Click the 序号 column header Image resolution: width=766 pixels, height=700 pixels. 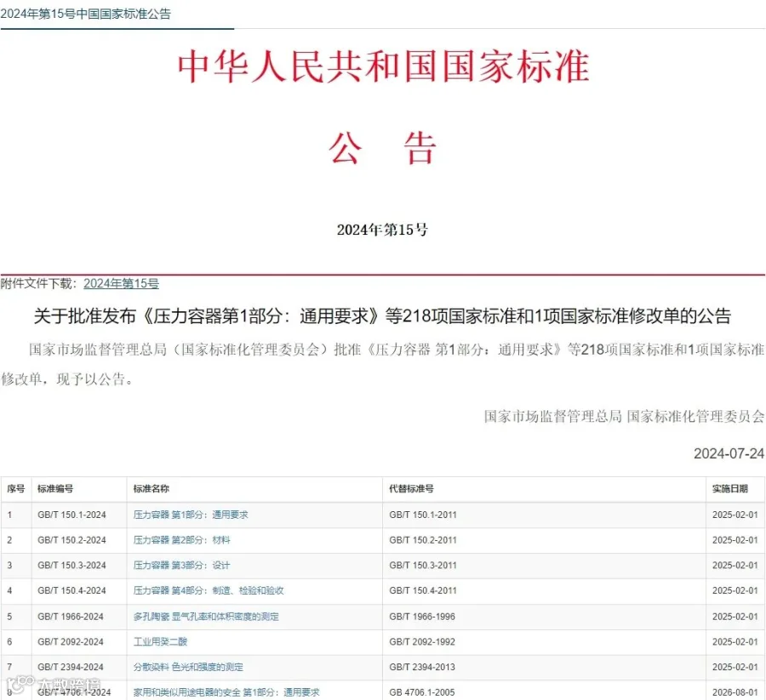click(x=16, y=488)
